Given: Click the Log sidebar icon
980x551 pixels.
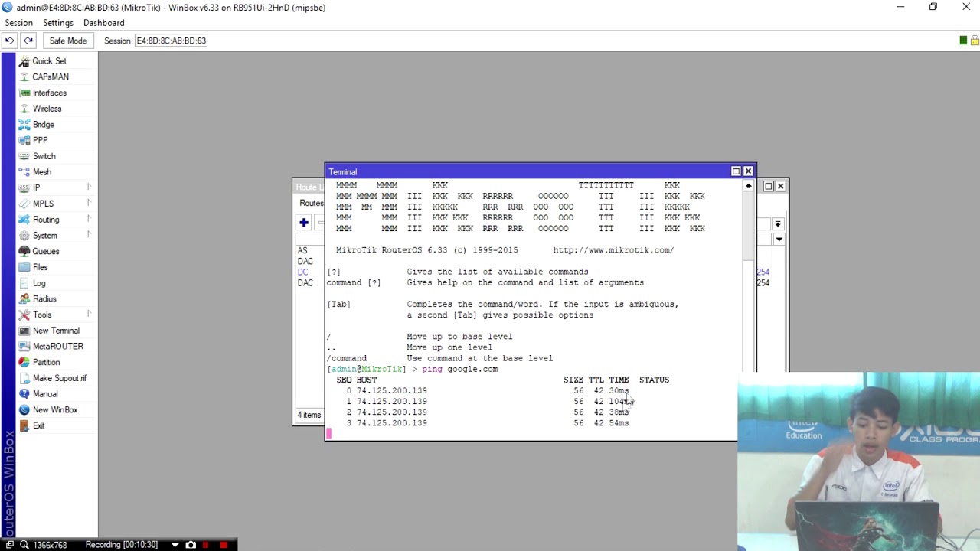Looking at the screenshot, I should (24, 283).
